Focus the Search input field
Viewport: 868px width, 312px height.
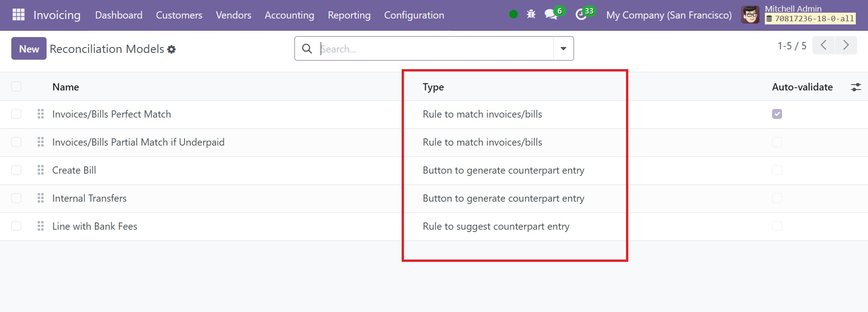tap(434, 49)
